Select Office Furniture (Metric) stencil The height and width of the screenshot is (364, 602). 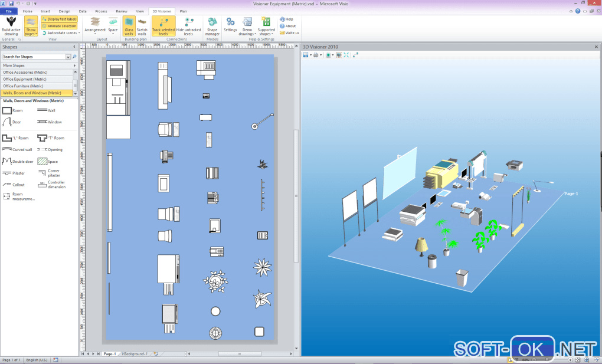point(37,86)
